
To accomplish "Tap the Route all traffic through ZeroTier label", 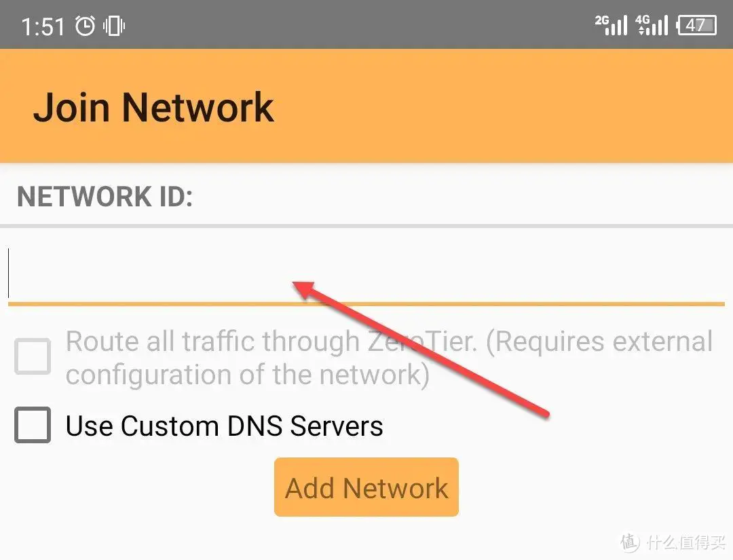I will [x=389, y=358].
